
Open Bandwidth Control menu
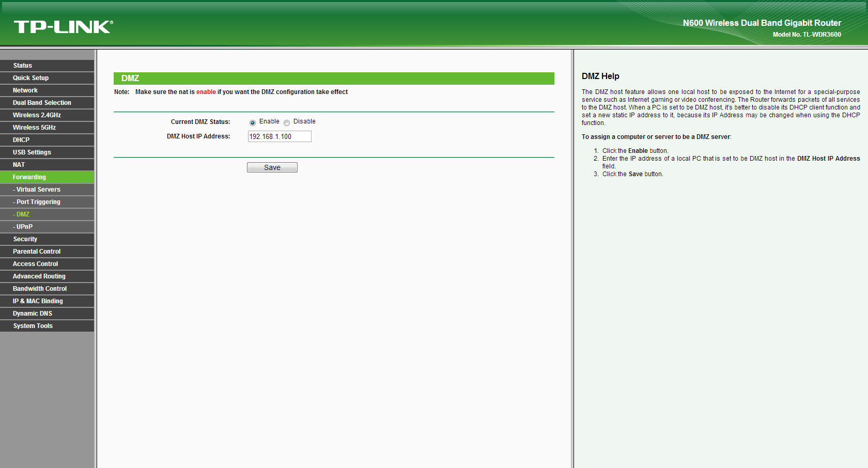(47, 289)
